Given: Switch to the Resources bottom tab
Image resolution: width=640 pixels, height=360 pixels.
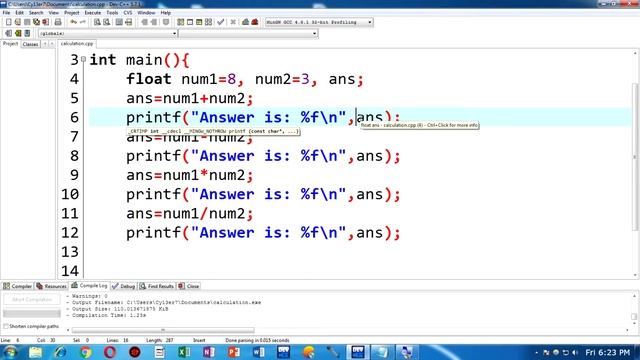Looking at the screenshot, I should [x=51, y=286].
